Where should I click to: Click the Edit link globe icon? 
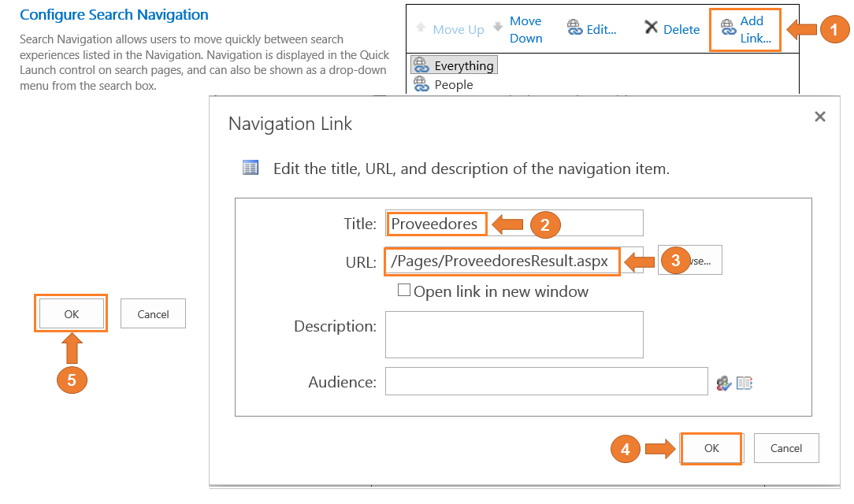575,29
